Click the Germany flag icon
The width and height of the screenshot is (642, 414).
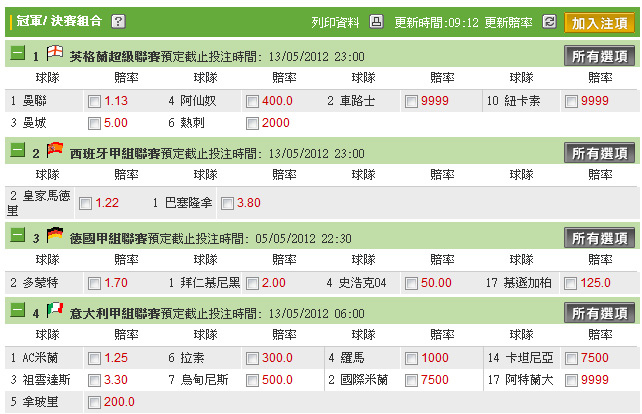pyautogui.click(x=55, y=235)
